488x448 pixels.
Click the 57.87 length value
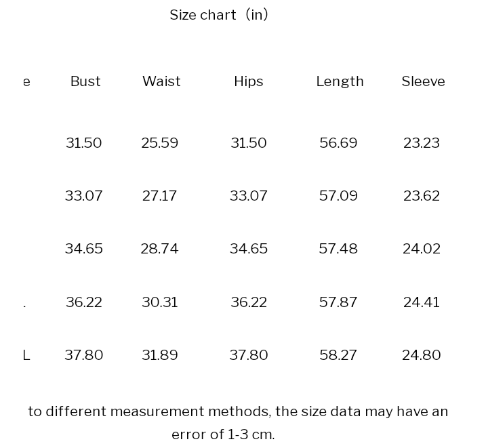tap(338, 302)
